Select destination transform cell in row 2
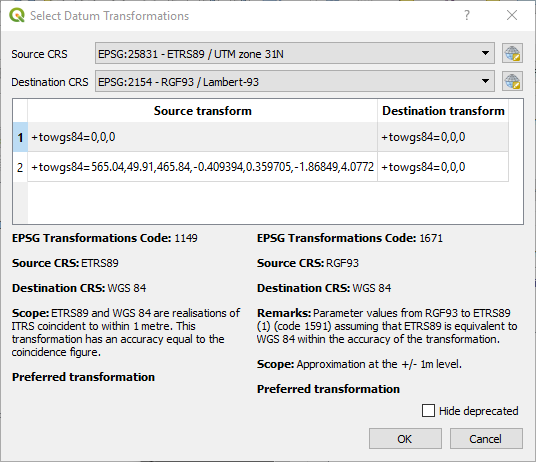536x462 pixels. pyautogui.click(x=443, y=167)
